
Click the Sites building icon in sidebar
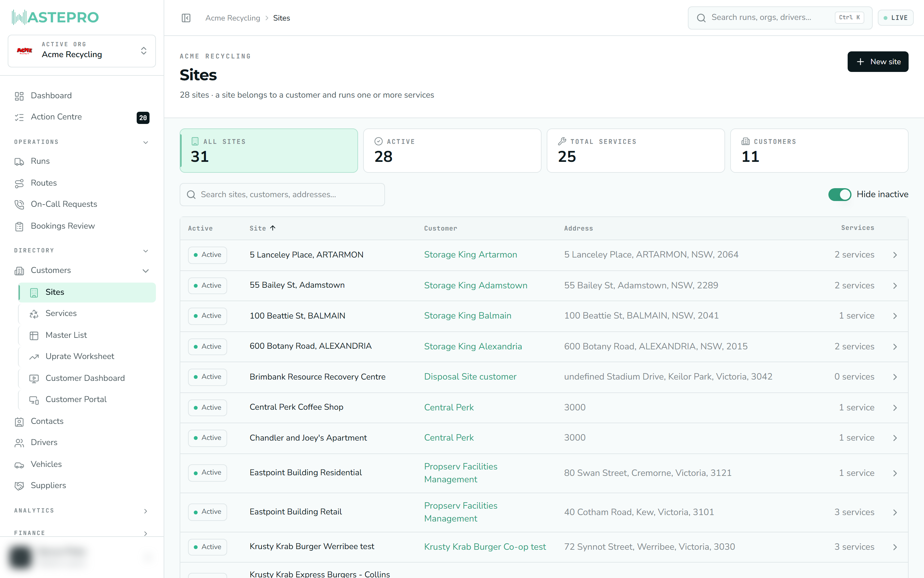(x=34, y=293)
